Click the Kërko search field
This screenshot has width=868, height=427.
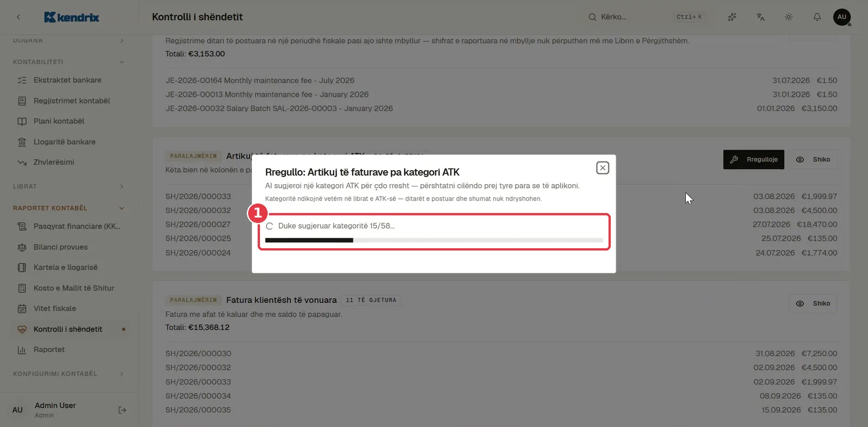646,17
